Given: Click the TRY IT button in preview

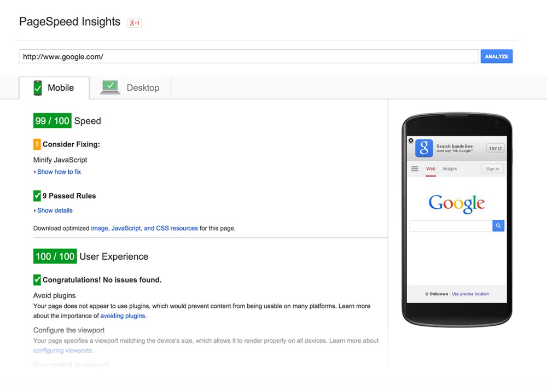Looking at the screenshot, I should (495, 149).
